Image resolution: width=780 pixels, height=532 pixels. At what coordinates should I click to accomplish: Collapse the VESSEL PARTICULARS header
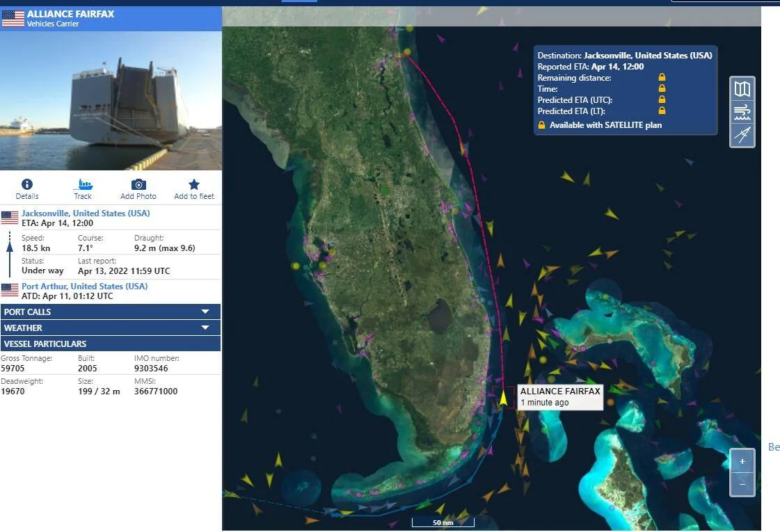point(111,344)
